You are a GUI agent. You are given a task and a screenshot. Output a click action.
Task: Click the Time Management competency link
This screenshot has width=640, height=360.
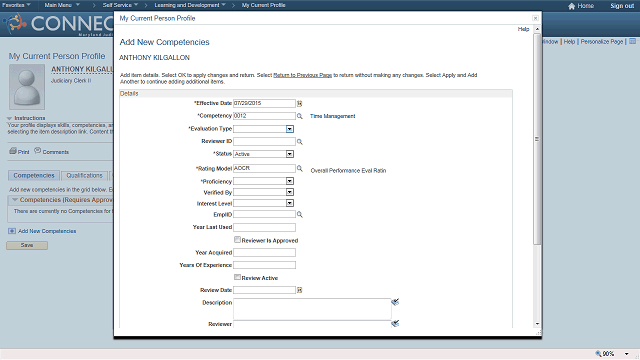tap(333, 116)
